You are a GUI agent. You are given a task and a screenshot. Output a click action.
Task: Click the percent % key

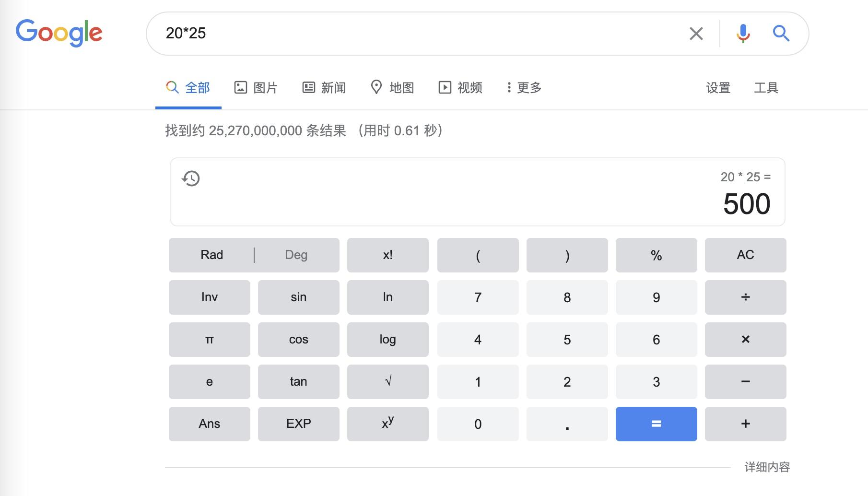[657, 255]
